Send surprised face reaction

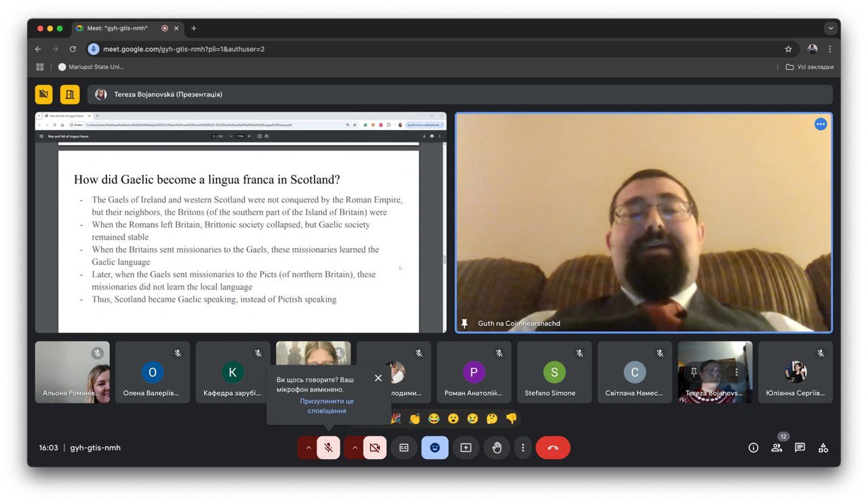click(453, 419)
